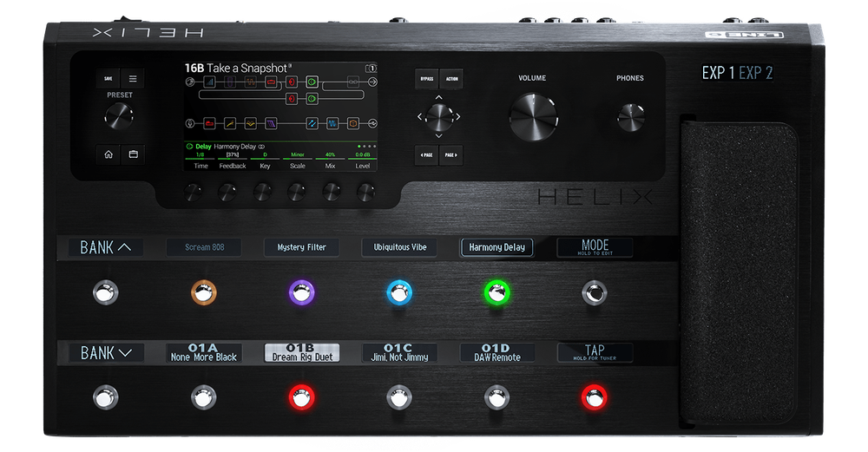Toggle the green footswitch under Harmony Delay

point(497,292)
